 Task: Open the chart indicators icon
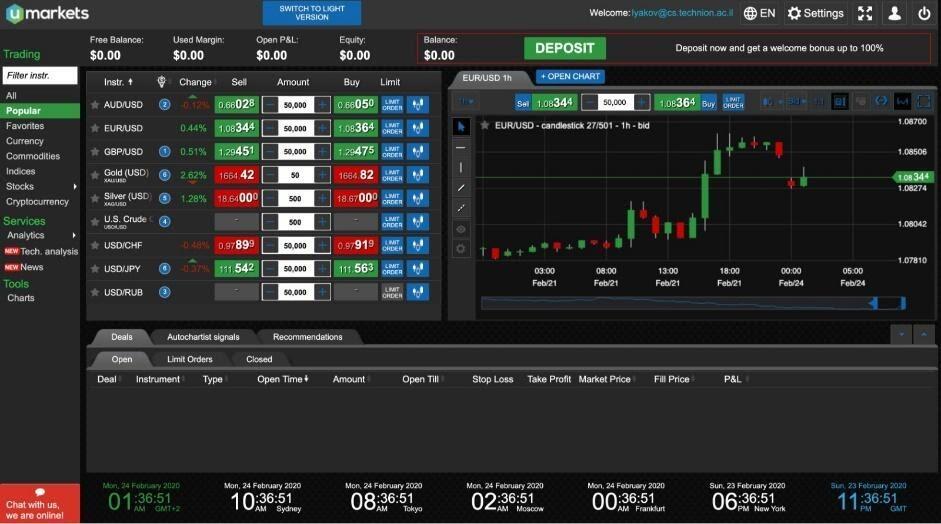(902, 102)
